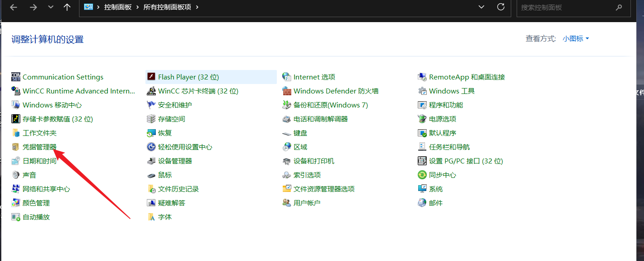Click the 恢复 icon
Screen dimensions: 644x261
(x=151, y=133)
